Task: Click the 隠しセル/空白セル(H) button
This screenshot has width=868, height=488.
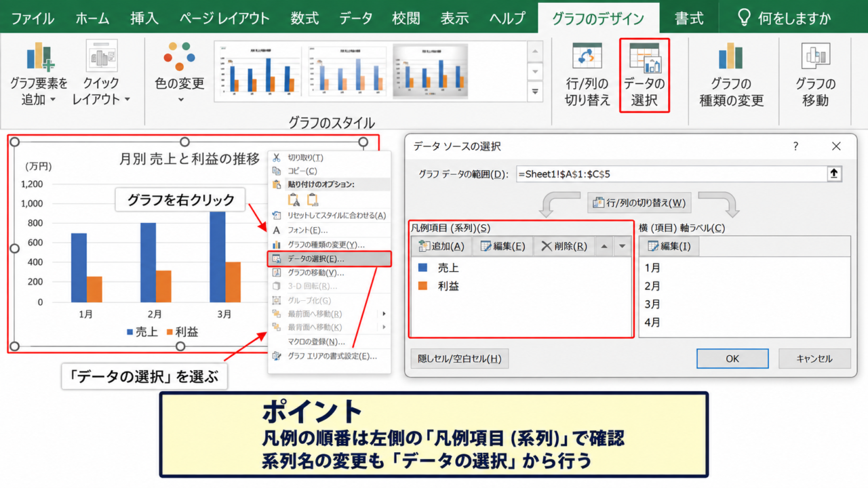Action: pos(460,359)
